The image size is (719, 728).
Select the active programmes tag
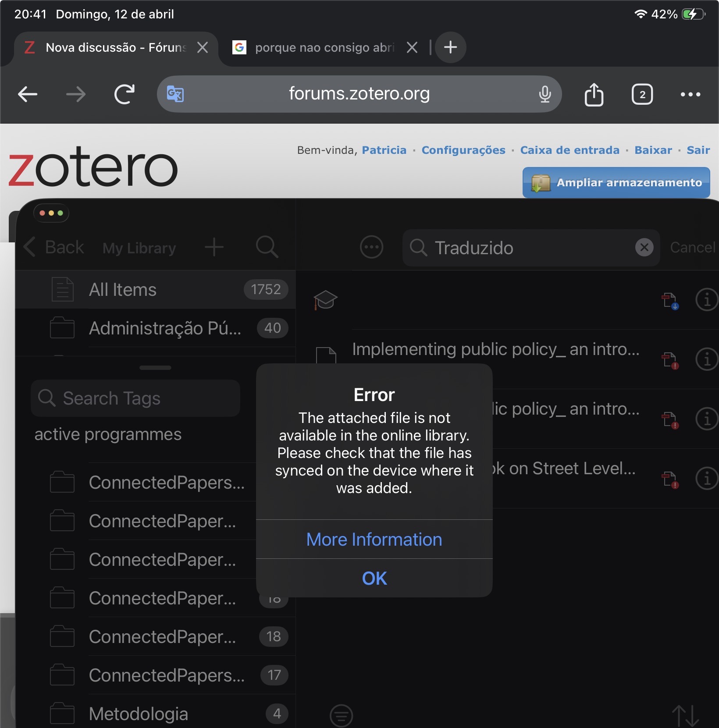click(x=108, y=434)
